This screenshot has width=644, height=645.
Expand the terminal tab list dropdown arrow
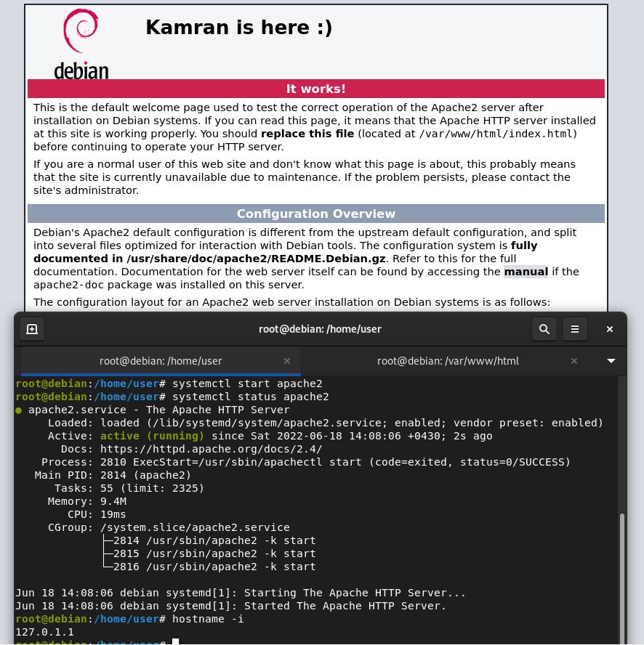(611, 361)
